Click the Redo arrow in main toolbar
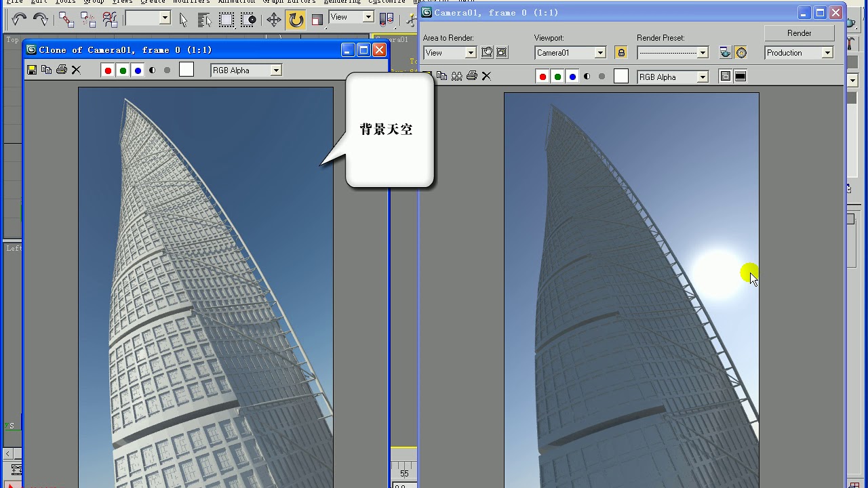Viewport: 868px width, 488px height. pyautogui.click(x=41, y=20)
